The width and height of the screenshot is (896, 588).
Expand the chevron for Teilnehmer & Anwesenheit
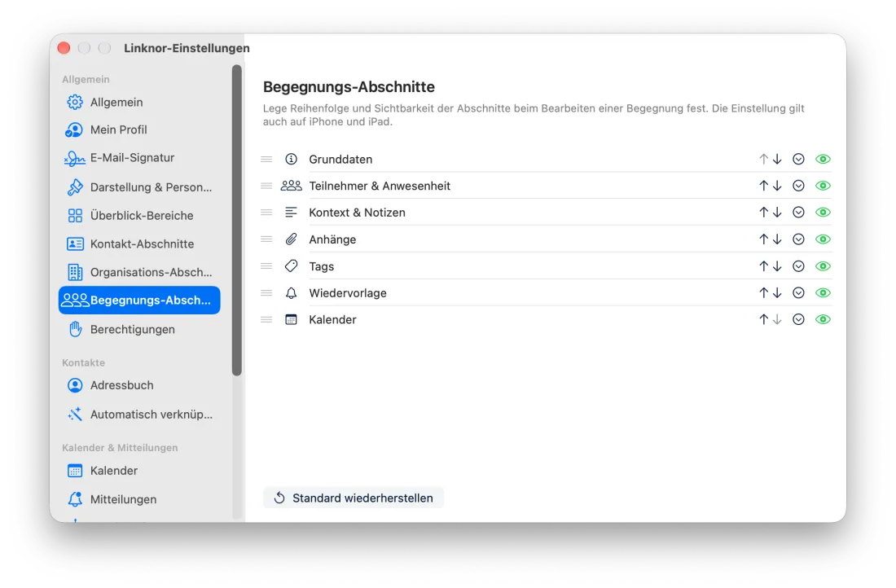click(799, 186)
